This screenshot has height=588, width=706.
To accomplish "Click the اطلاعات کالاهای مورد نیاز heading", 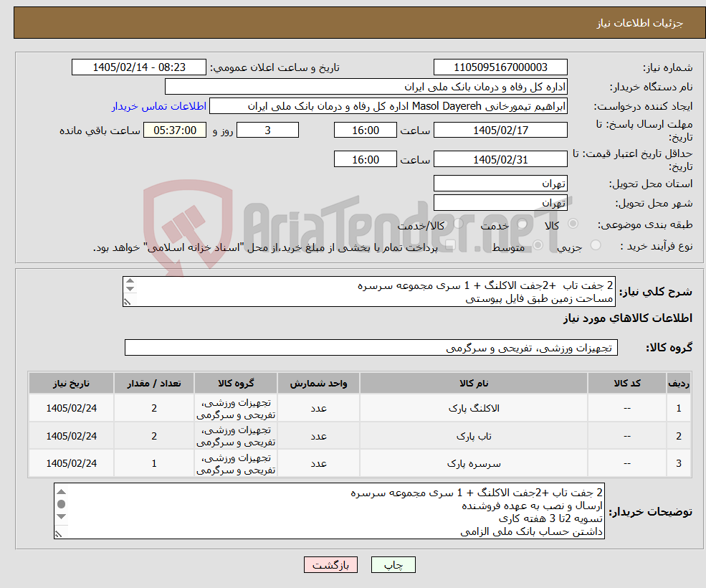I will click(627, 318).
